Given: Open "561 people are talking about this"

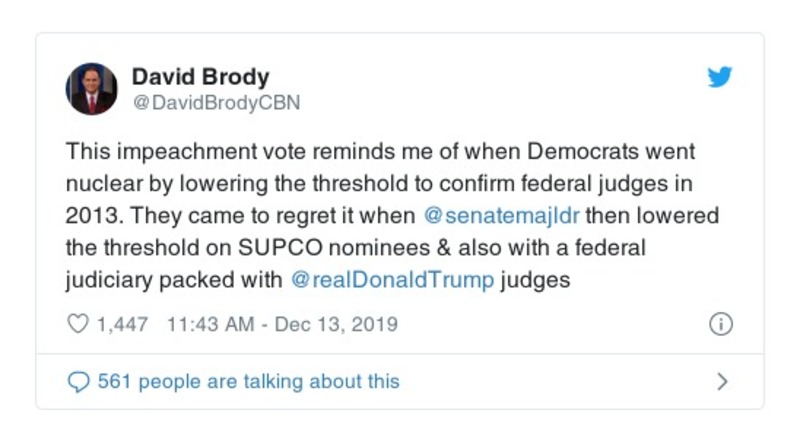Looking at the screenshot, I should click(247, 381).
